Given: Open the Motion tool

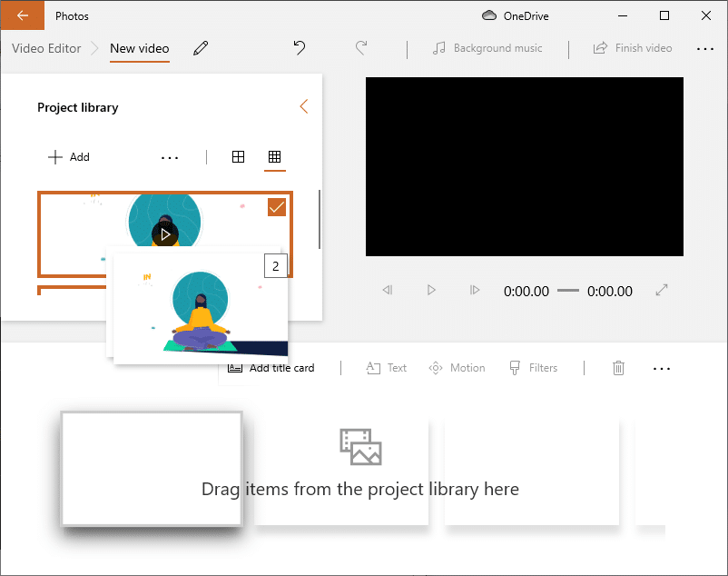Looking at the screenshot, I should point(457,368).
